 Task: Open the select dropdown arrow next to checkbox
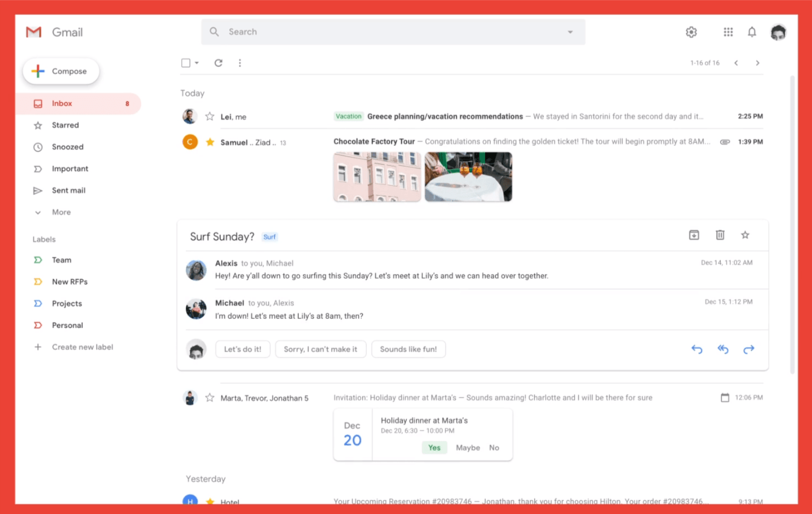point(197,63)
